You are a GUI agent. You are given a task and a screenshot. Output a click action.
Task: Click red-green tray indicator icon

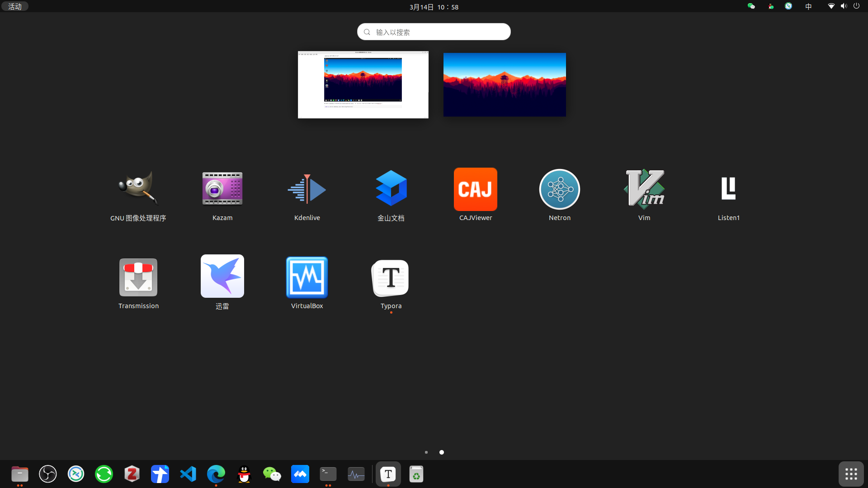pyautogui.click(x=771, y=6)
